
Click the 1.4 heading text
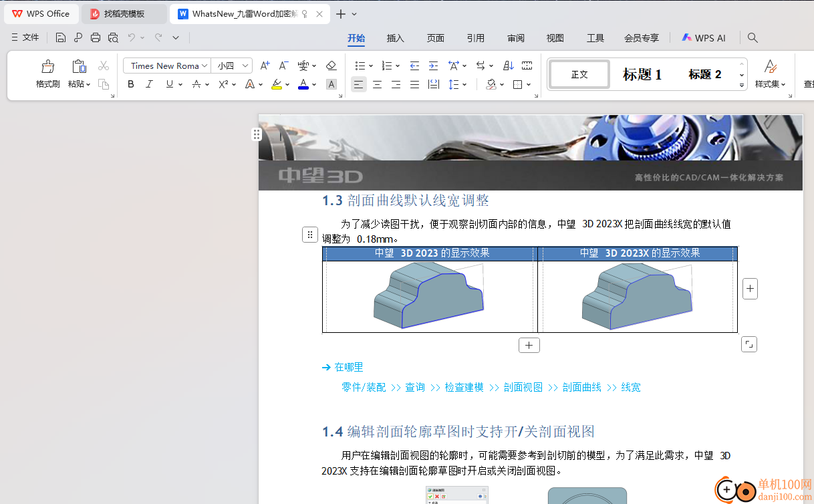(458, 432)
